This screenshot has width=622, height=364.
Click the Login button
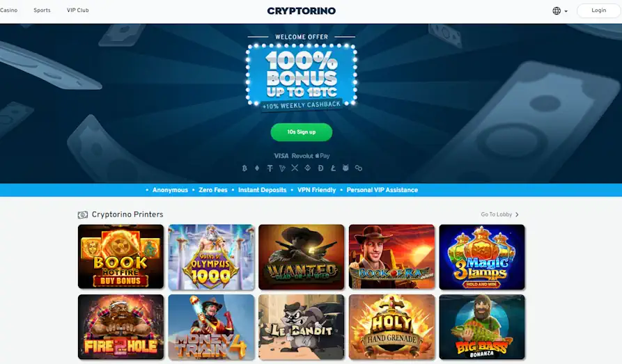point(598,10)
